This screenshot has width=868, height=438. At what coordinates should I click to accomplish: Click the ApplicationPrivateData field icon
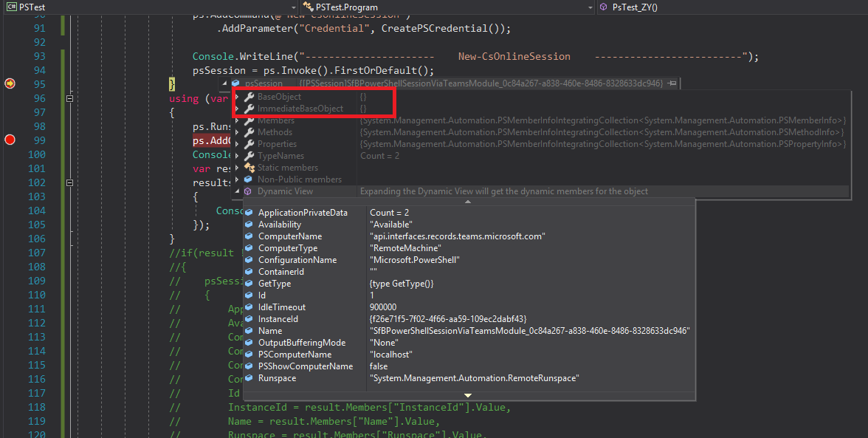pos(249,213)
